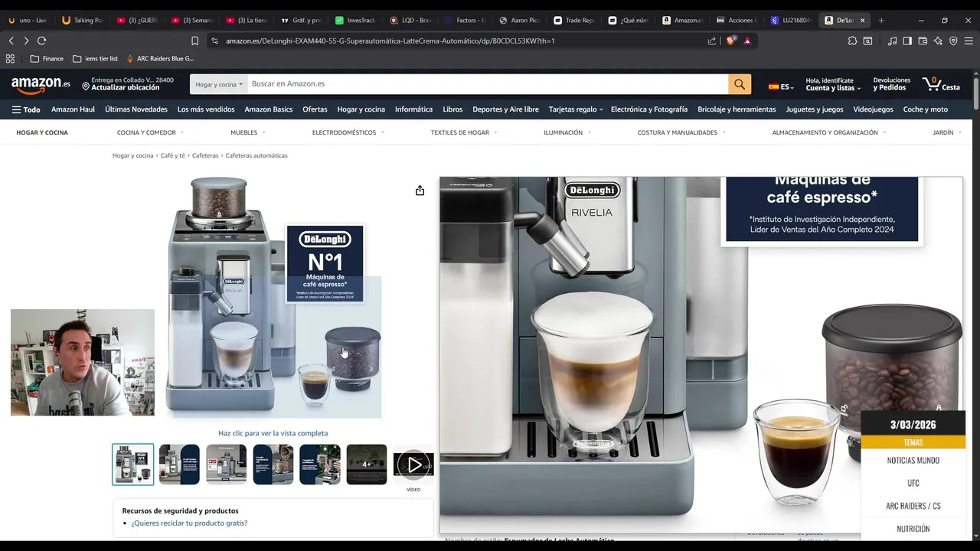Click the orange search magnifier button

click(x=740, y=84)
